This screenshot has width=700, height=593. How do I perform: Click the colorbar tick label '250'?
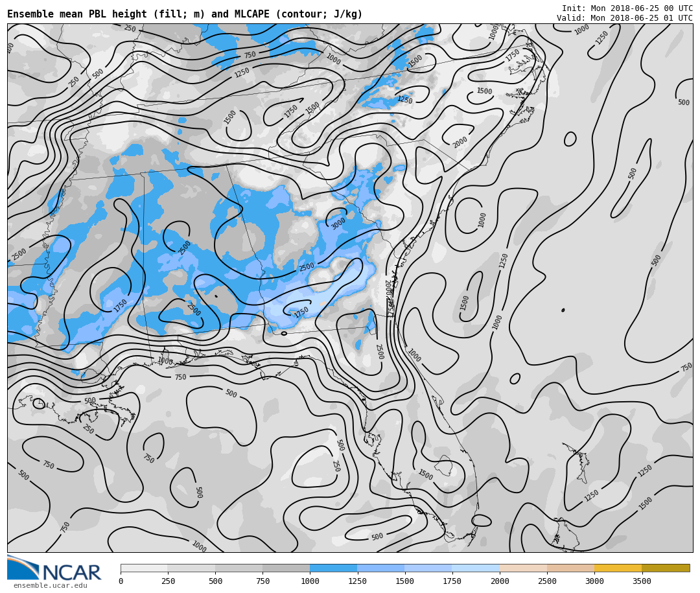click(168, 581)
